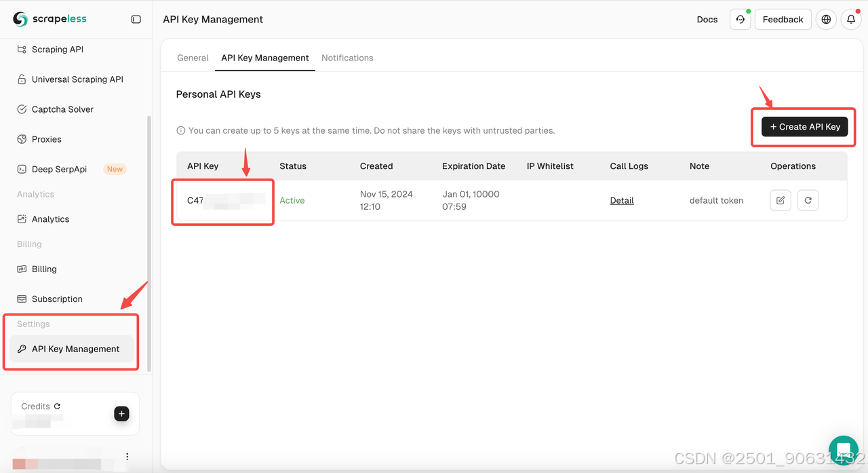Open the Feedback button

783,20
